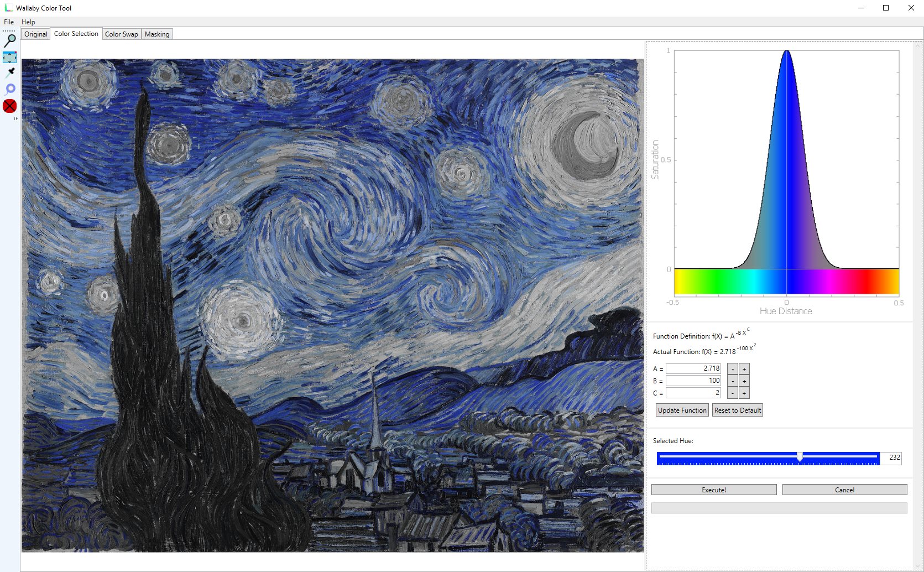Click the Reset to Default button

pyautogui.click(x=738, y=410)
